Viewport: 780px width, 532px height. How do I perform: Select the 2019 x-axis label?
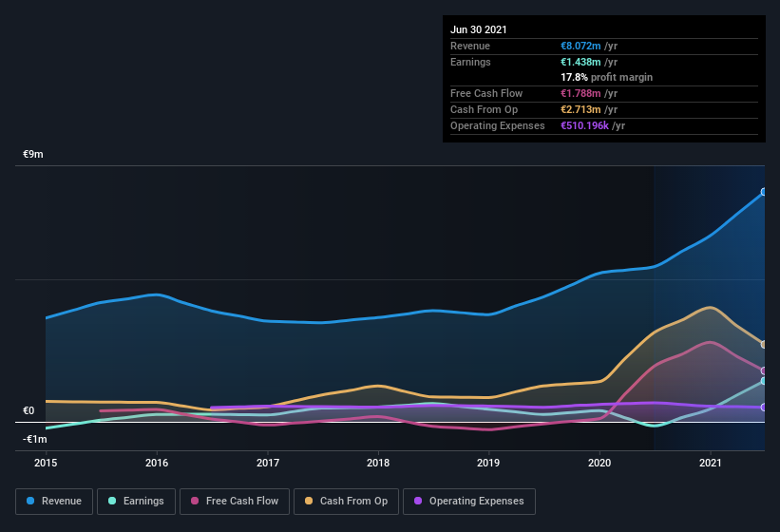(488, 463)
